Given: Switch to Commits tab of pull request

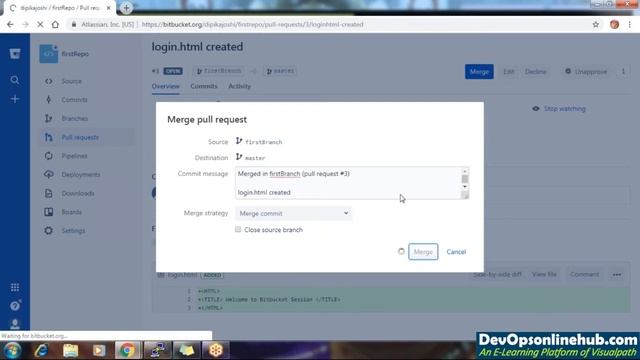Looking at the screenshot, I should pyautogui.click(x=204, y=86).
